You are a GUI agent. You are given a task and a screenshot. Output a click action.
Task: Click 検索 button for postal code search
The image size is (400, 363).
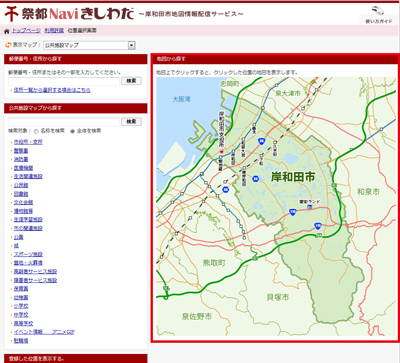pyautogui.click(x=131, y=81)
